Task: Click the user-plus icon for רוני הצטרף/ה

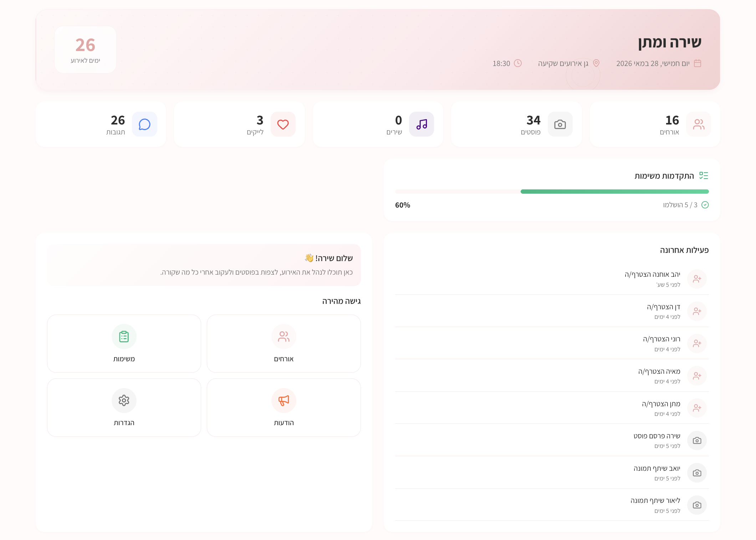Action: point(697,343)
